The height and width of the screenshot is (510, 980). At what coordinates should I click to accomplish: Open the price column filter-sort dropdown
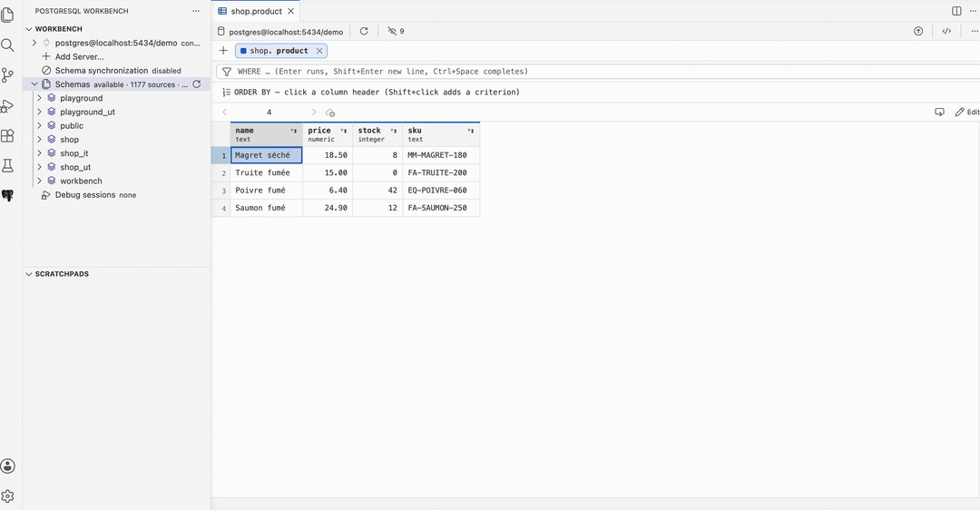pyautogui.click(x=344, y=131)
